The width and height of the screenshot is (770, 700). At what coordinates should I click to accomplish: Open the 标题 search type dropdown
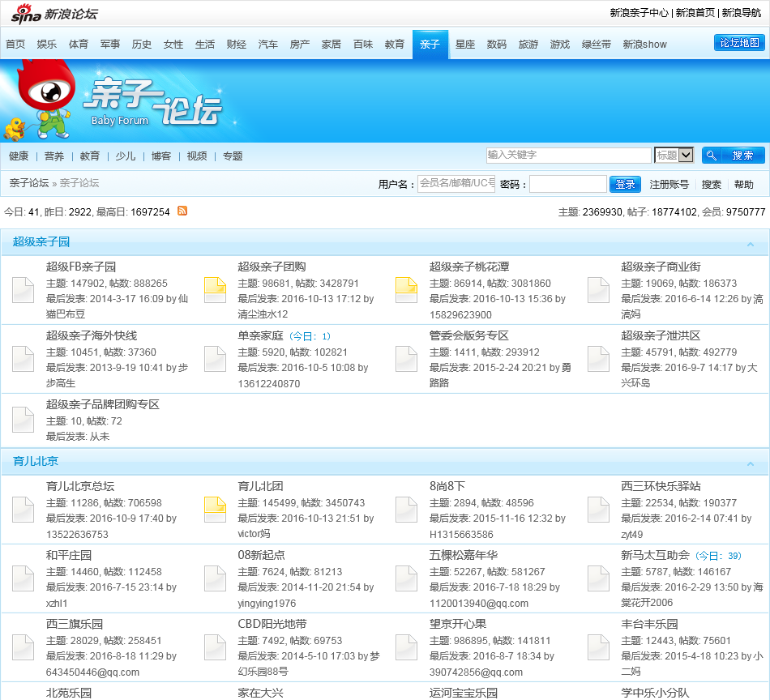click(674, 155)
